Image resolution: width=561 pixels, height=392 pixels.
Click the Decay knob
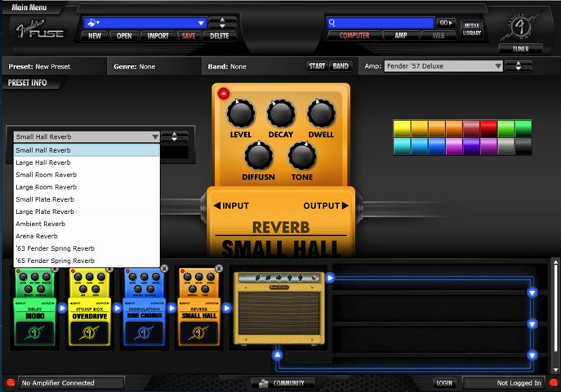[281, 114]
